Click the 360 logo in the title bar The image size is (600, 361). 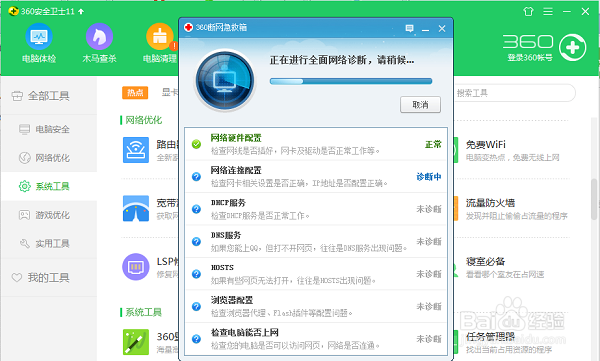pyautogui.click(x=13, y=11)
